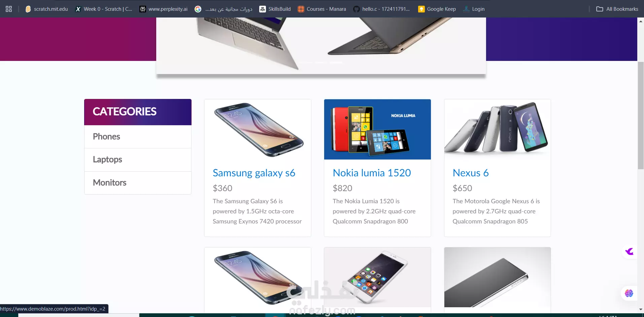This screenshot has height=317, width=644.
Task: Click the Nexus 6 phones product image
Action: (x=497, y=129)
